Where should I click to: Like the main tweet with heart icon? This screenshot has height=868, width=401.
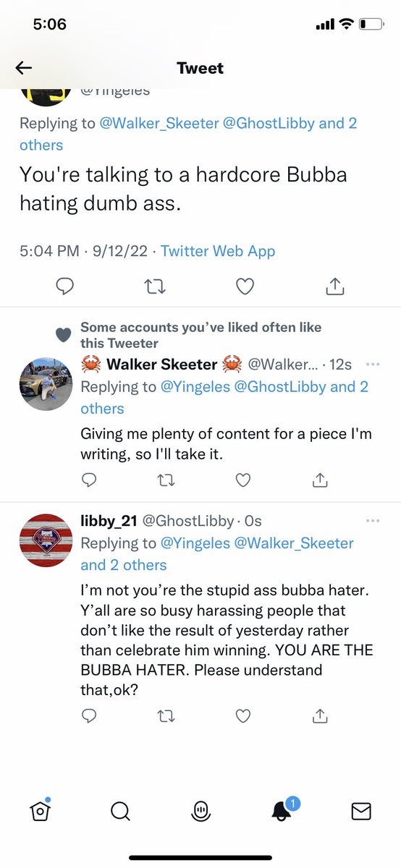click(245, 286)
